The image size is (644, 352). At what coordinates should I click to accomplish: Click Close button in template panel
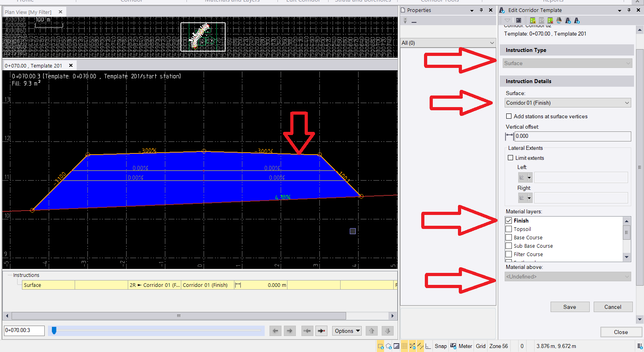[x=621, y=332]
